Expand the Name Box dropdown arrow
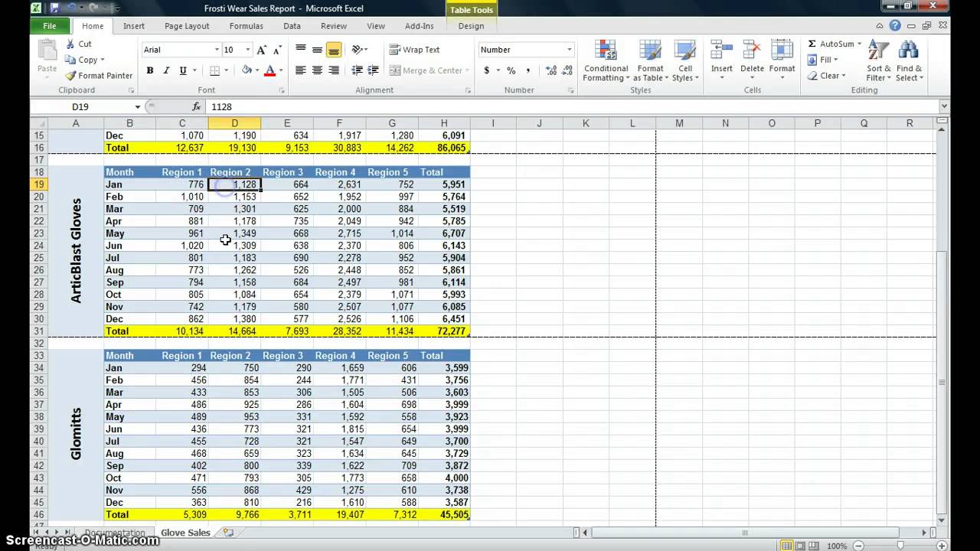Screen dimensions: 980x551 pos(138,107)
